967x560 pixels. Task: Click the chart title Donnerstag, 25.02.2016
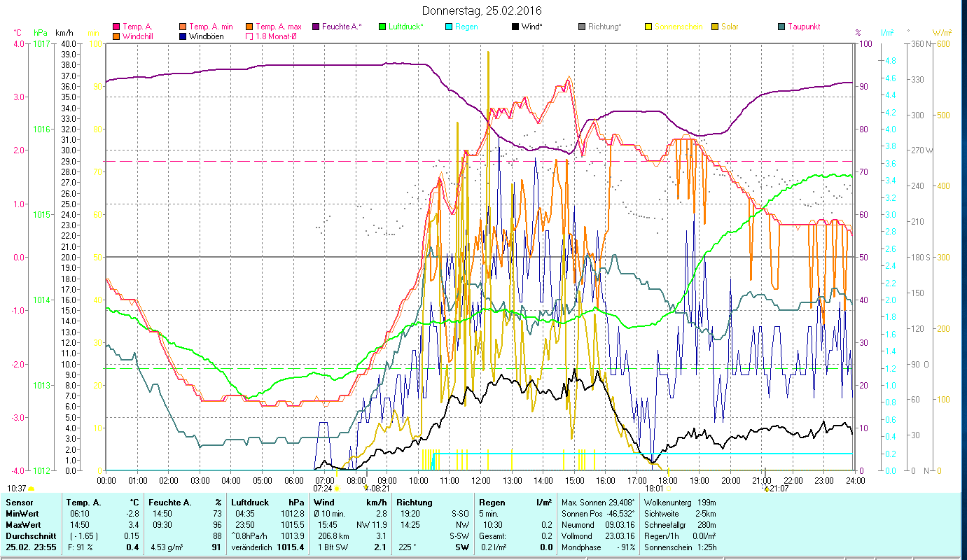coord(482,10)
